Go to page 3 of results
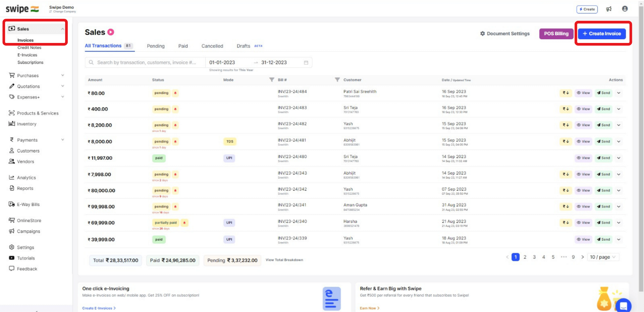This screenshot has height=312, width=644. coord(534,257)
